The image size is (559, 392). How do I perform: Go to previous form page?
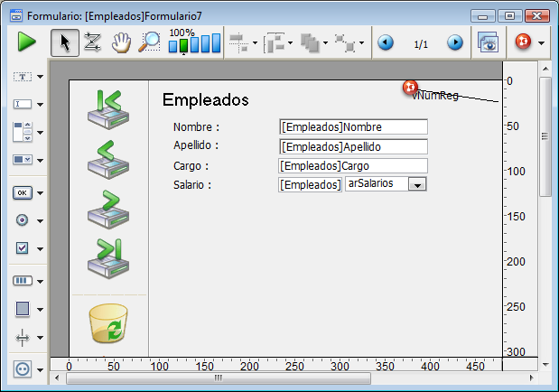coord(386,42)
